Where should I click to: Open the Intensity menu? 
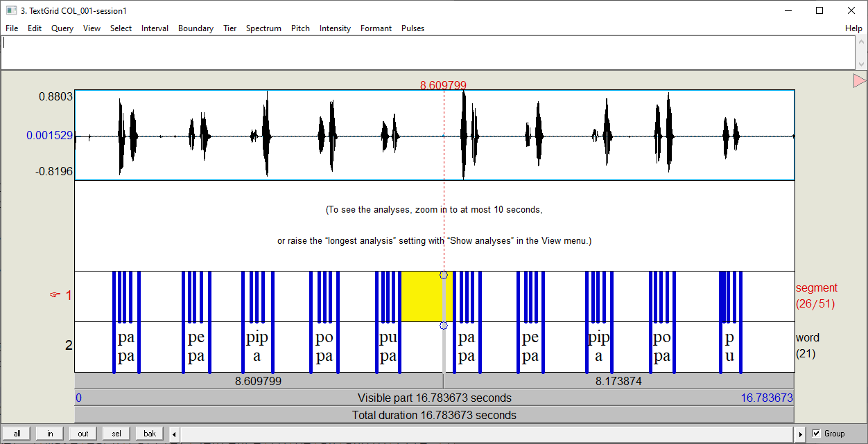pyautogui.click(x=335, y=28)
